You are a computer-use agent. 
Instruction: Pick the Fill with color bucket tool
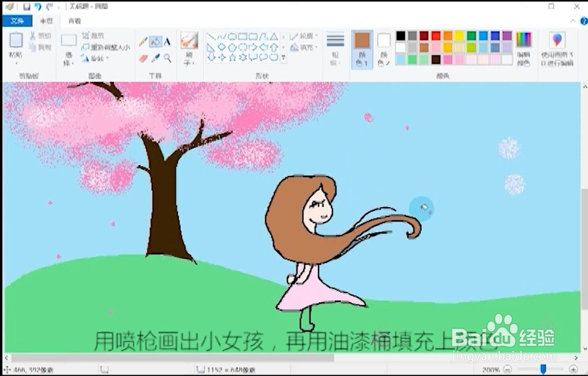[x=154, y=41]
